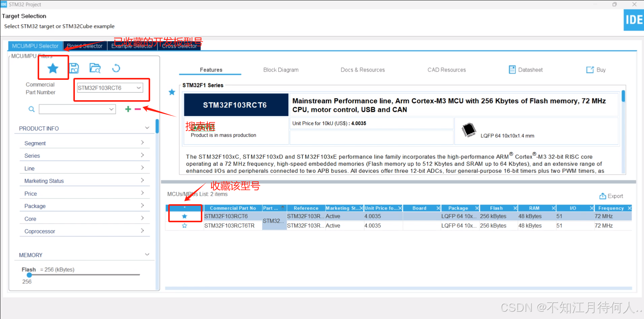644x319 pixels.
Task: Reset all filters with the refresh icon
Action: (116, 68)
